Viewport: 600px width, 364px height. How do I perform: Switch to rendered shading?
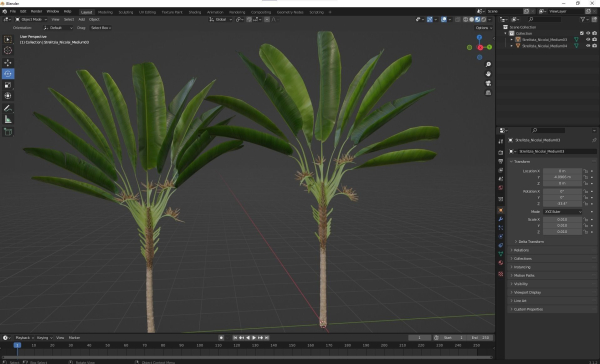(x=484, y=20)
